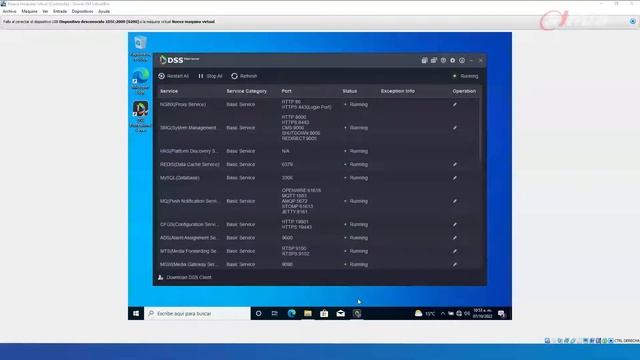Edit the MQ Push Notification Service ports
This screenshot has width=640, height=360.
tap(455, 201)
